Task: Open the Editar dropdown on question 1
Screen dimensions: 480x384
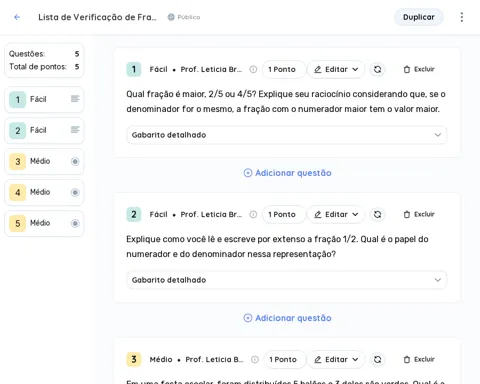Action: [336, 69]
